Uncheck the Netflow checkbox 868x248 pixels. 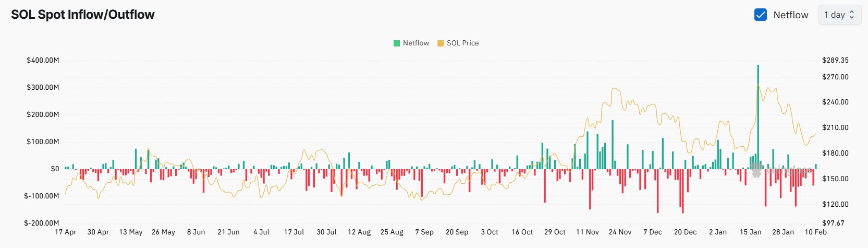point(760,15)
